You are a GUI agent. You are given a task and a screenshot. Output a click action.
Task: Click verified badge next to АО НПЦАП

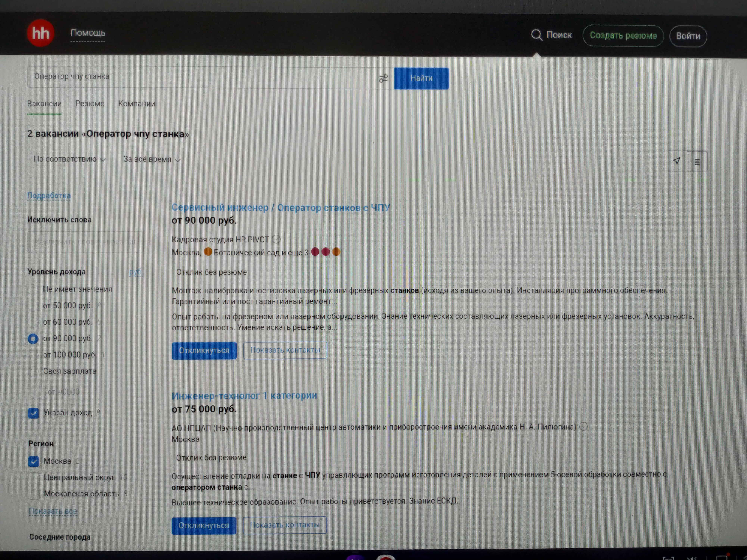(x=583, y=427)
